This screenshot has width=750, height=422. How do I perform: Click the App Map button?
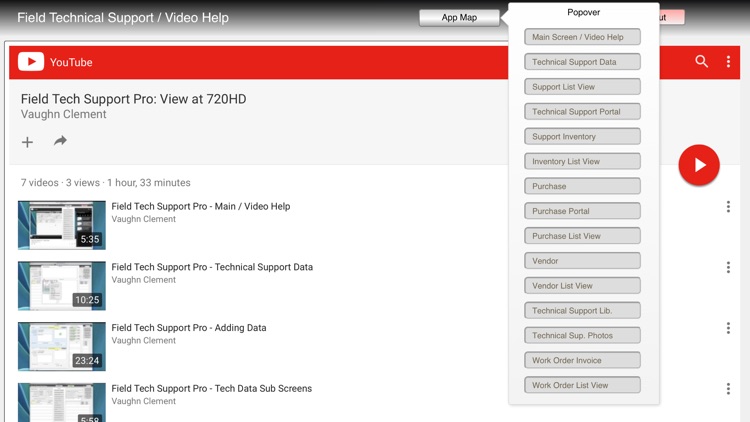(x=459, y=18)
